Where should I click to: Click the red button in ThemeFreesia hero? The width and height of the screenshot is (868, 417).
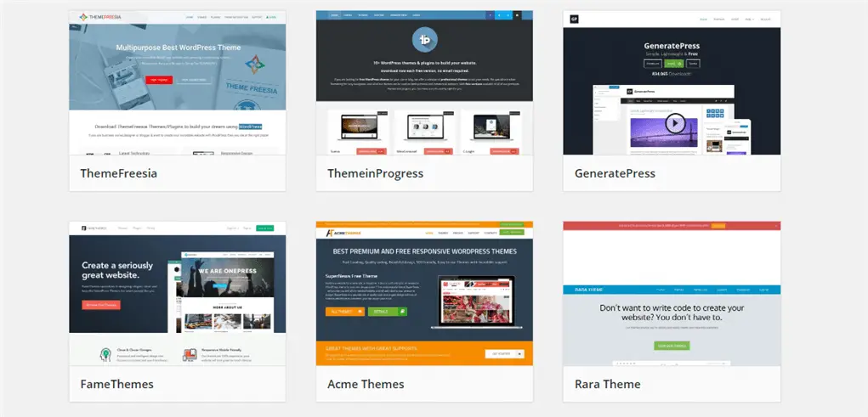[x=159, y=80]
